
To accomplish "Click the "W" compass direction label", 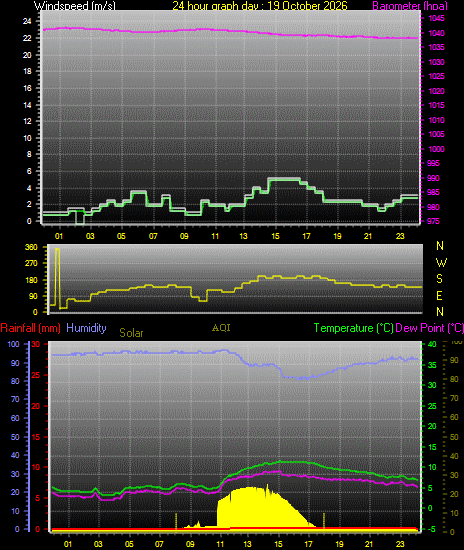I will pyautogui.click(x=441, y=262).
